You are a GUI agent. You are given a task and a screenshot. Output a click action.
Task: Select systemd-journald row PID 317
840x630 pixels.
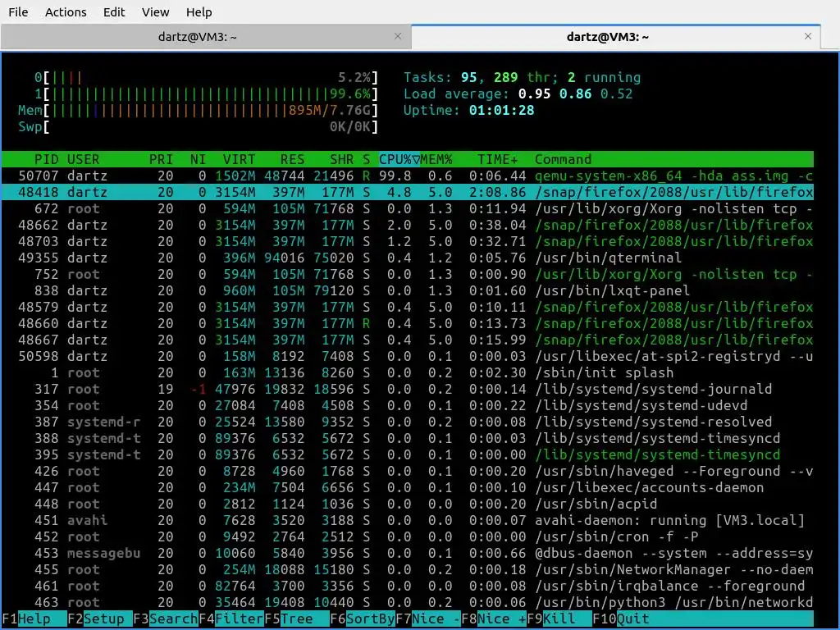tap(408, 389)
